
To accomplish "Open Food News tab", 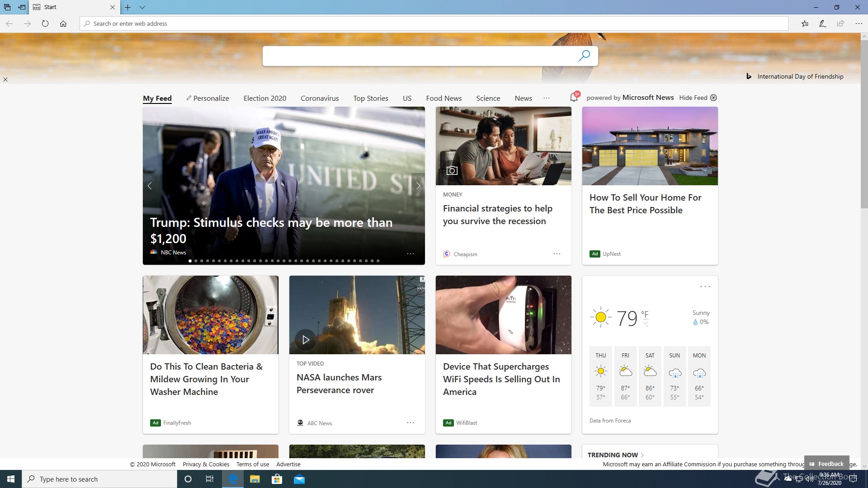I will pos(444,98).
